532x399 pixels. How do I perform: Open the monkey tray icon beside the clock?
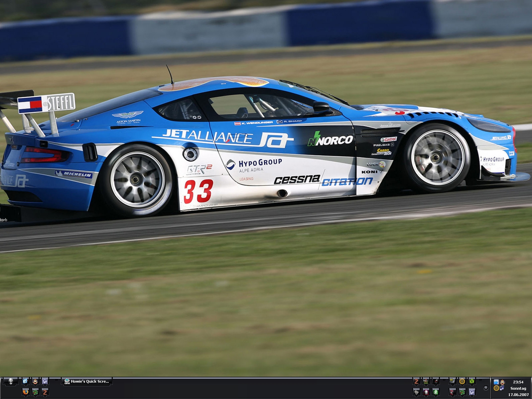502,382
